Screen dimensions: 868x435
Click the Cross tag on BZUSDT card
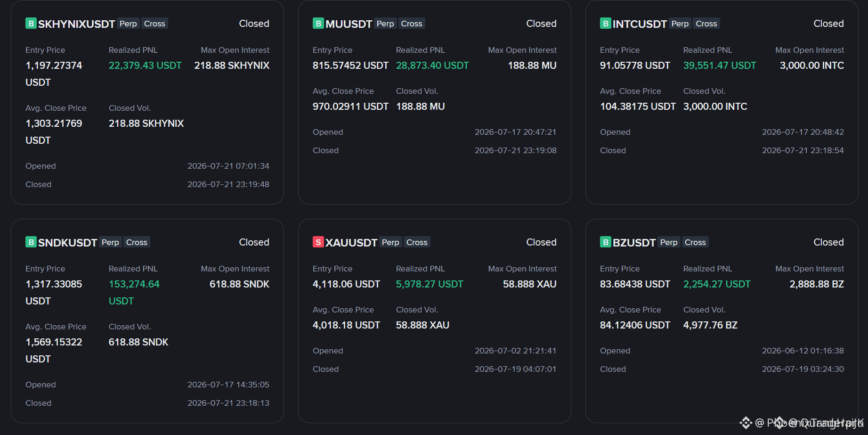[x=695, y=242]
